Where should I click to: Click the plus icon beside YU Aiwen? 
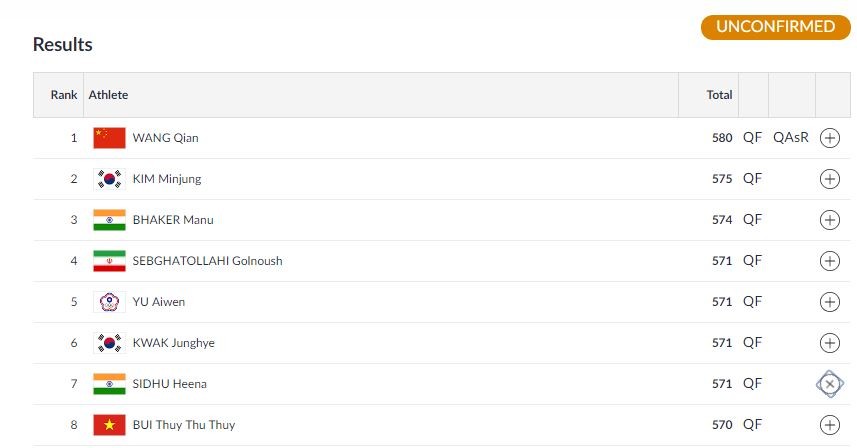tap(830, 302)
